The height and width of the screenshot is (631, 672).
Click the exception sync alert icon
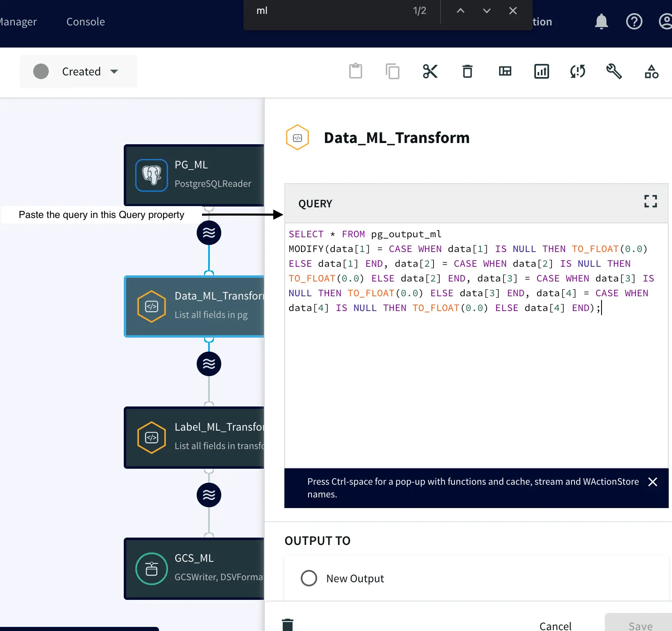pos(578,71)
